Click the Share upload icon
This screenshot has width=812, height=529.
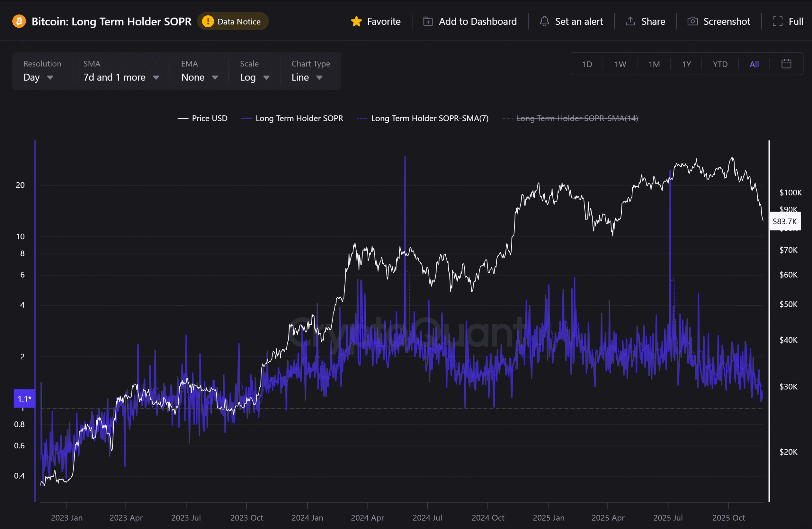click(630, 21)
